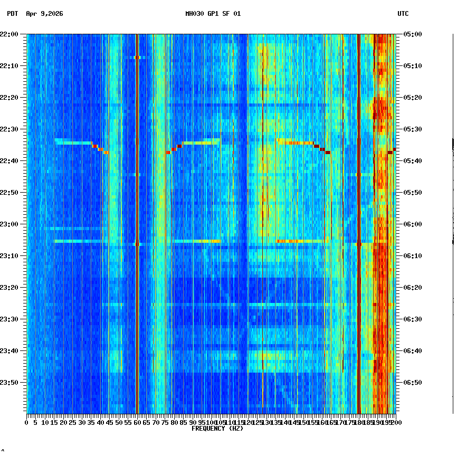Image resolution: width=476 pixels, height=456 pixels.
Task: Click the 06:10 UTC time label
Action: coord(413,256)
